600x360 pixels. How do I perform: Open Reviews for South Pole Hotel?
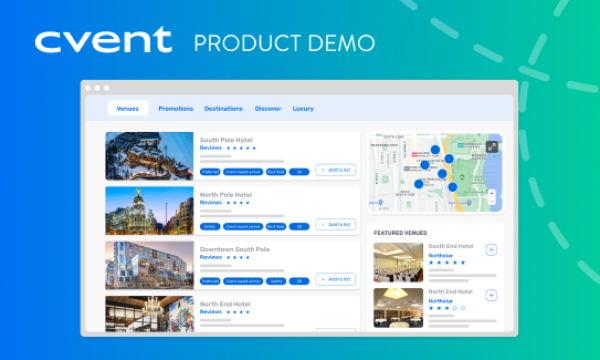211,148
